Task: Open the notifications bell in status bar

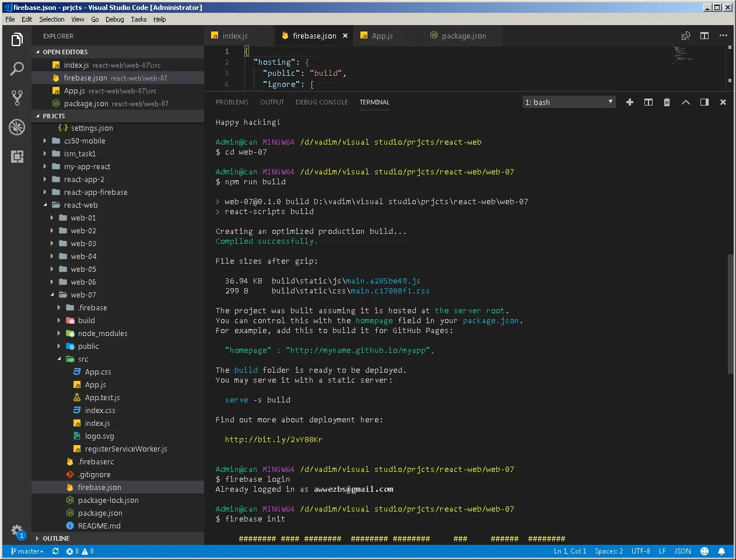Action: tap(721, 551)
